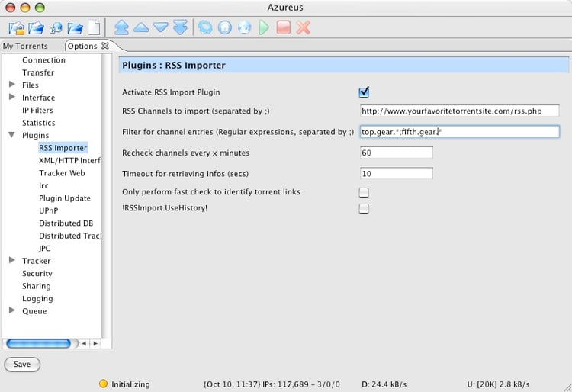The height and width of the screenshot is (392, 572).
Task: Collapse the Plugins tree node
Action: pos(12,135)
